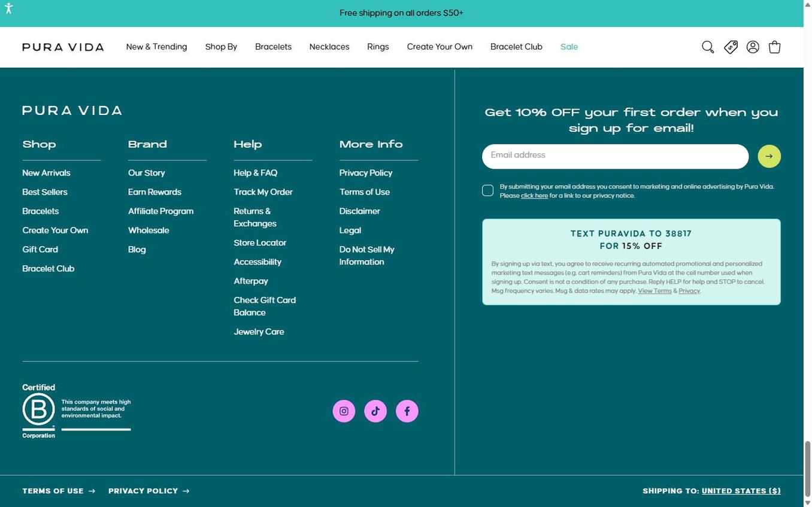This screenshot has height=507, width=812.
Task: Click the Certified B Corporation logo
Action: 38,411
